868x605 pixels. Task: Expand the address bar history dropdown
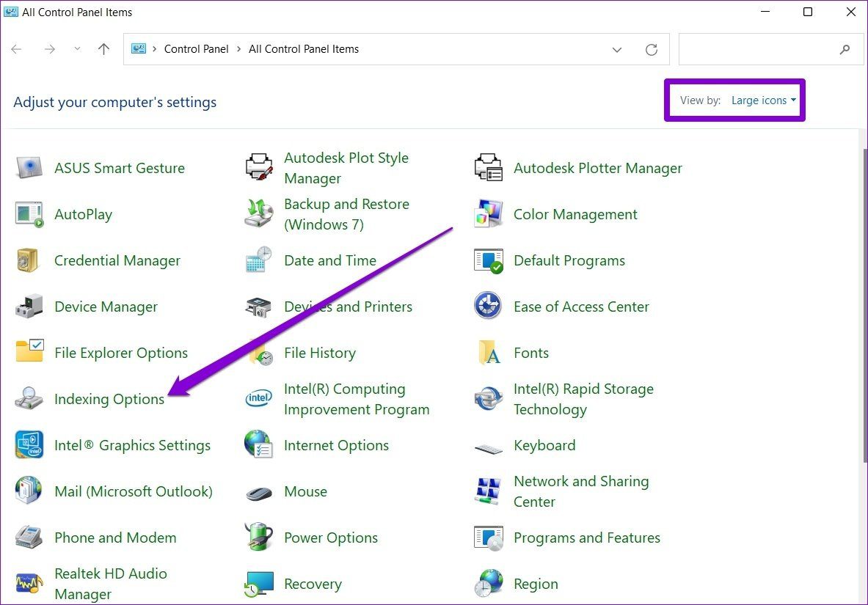coord(616,49)
